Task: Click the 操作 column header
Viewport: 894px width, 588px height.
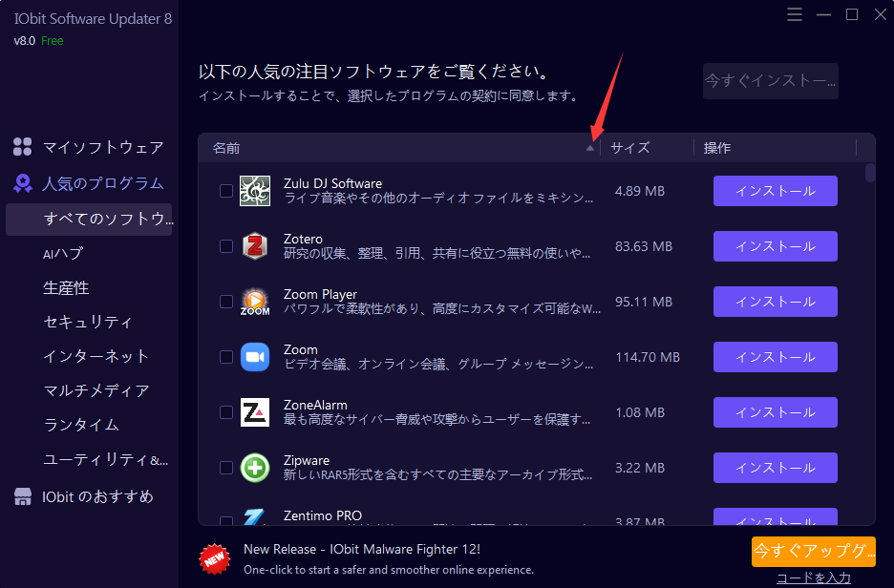Action: [x=717, y=148]
